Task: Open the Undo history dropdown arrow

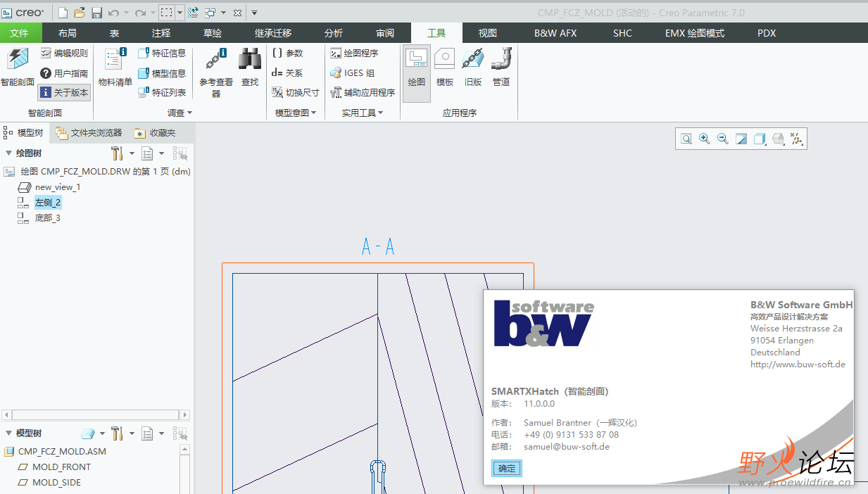Action: tap(126, 13)
